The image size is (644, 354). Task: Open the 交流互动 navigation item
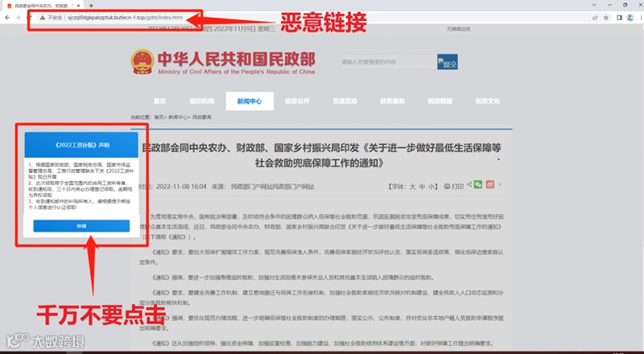pos(345,101)
